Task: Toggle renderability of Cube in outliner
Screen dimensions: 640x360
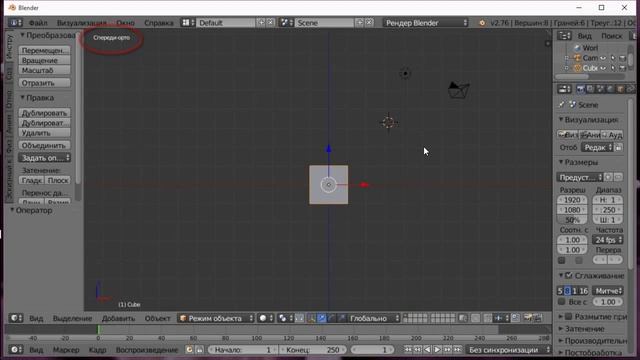Action: pos(622,68)
